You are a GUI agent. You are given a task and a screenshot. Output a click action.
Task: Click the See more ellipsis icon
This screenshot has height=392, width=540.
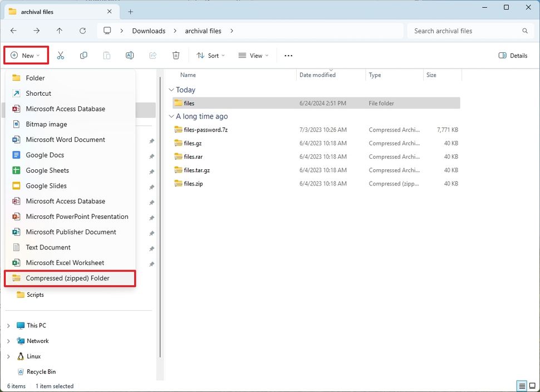(x=288, y=55)
